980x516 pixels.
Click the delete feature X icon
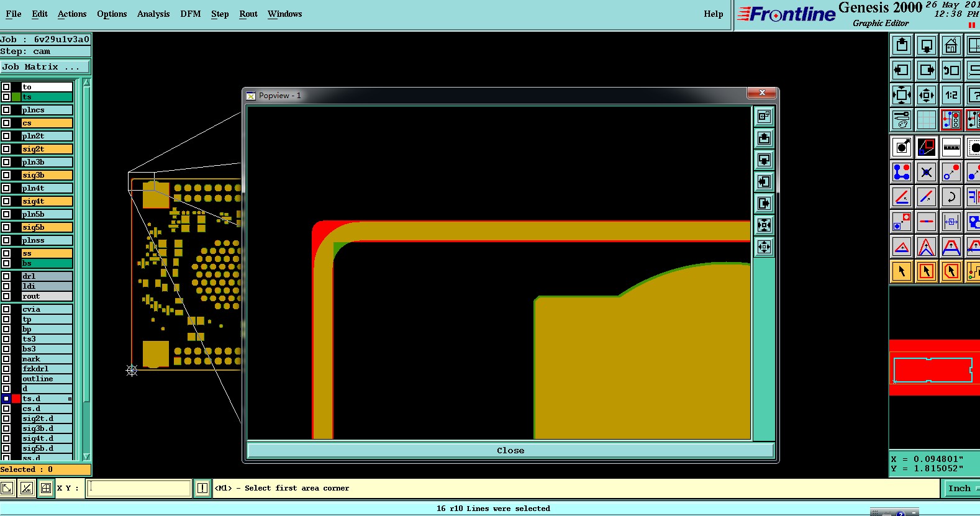(x=927, y=172)
